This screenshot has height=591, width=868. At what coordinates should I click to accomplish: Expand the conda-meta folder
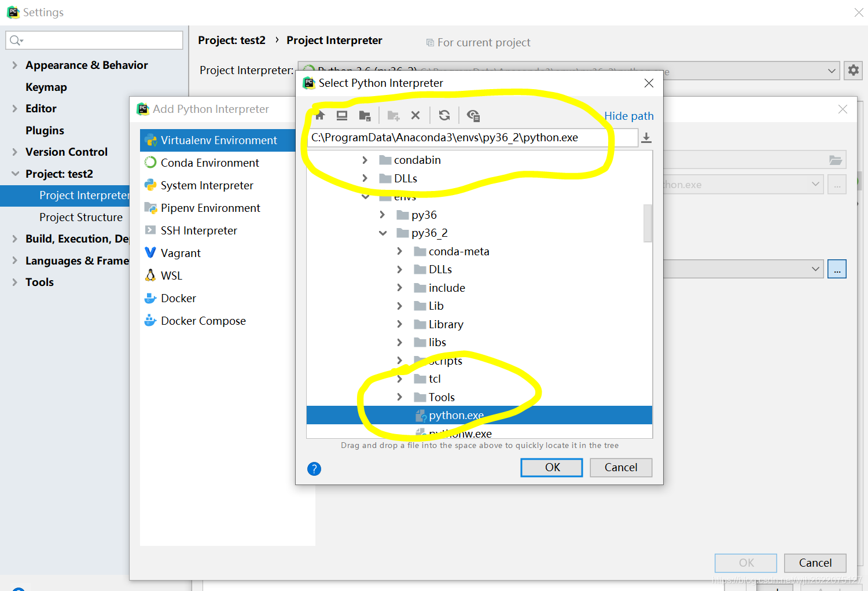pyautogui.click(x=399, y=251)
